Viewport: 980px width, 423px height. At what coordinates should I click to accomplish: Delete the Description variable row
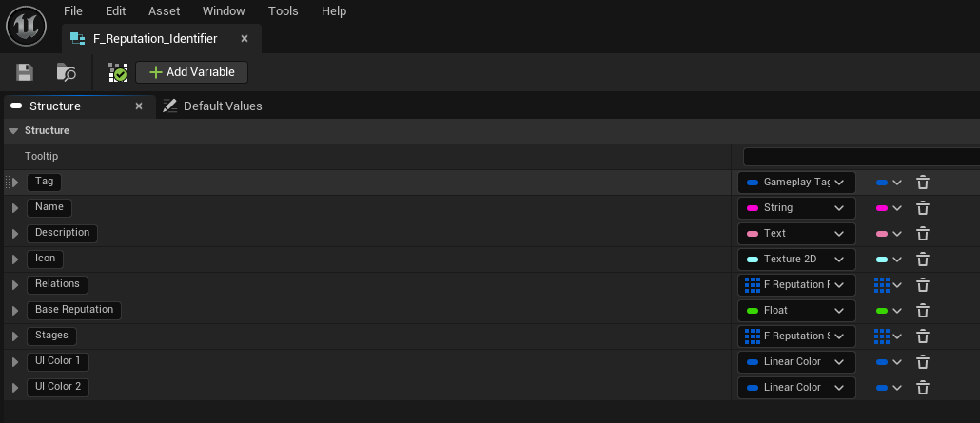[x=922, y=233]
